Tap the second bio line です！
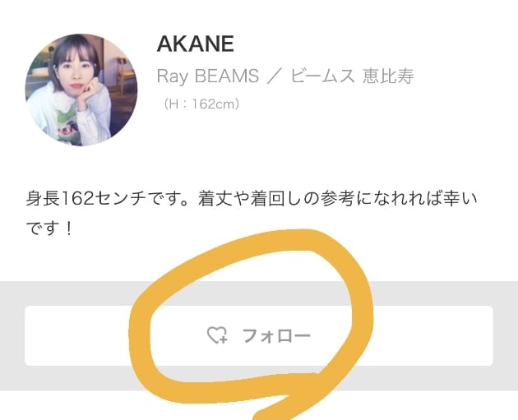This screenshot has height=420, width=518. [49, 228]
